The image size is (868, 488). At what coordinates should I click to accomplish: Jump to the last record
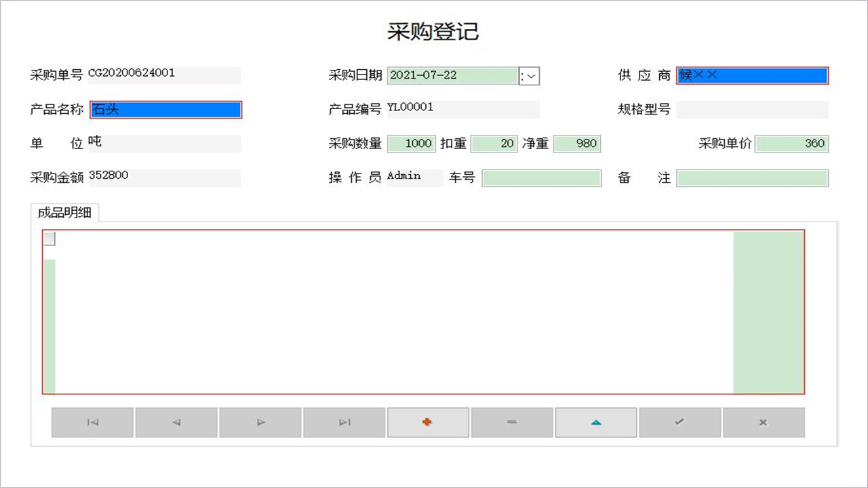coord(344,422)
